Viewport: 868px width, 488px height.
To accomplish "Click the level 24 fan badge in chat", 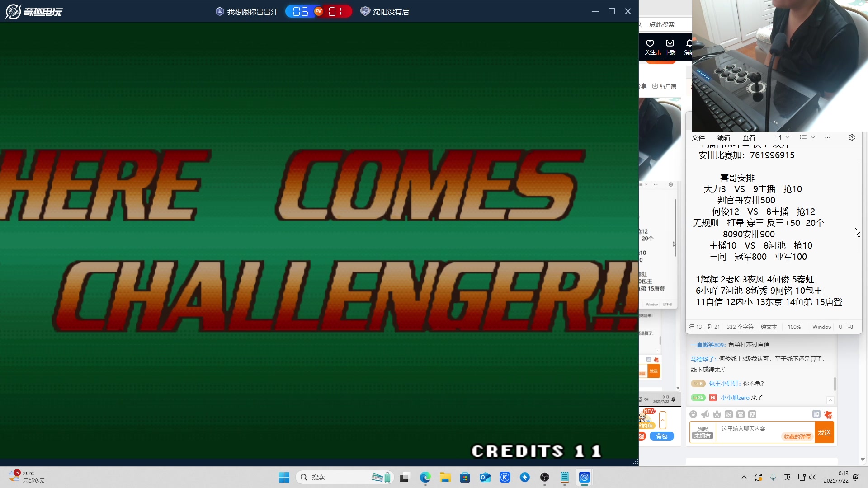I will (698, 398).
